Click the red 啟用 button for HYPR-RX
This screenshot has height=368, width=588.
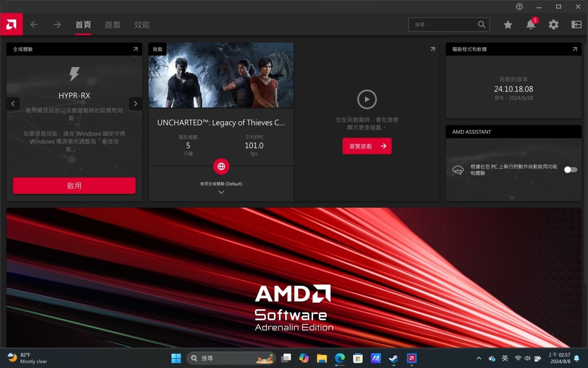pos(74,185)
